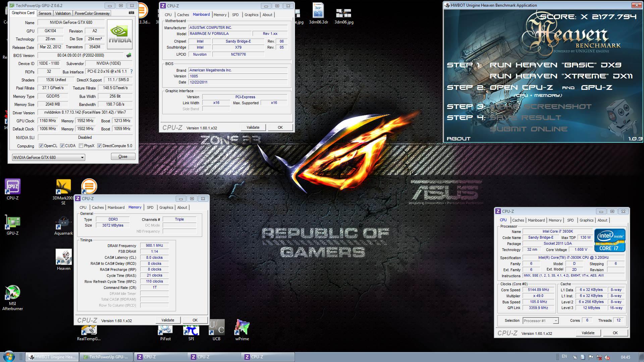Toggle the CUDA checkbox
Viewport: 644px width, 362px height.
point(62,146)
